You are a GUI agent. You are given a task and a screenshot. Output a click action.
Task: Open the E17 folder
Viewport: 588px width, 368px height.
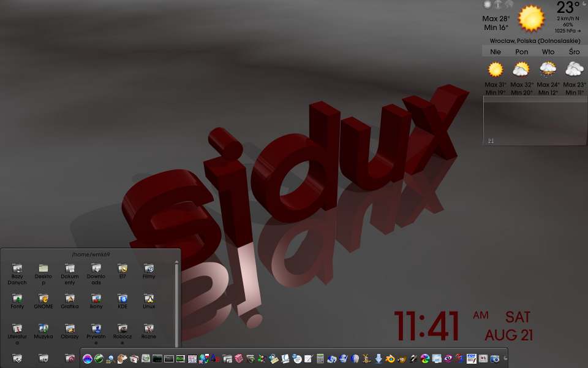point(123,272)
